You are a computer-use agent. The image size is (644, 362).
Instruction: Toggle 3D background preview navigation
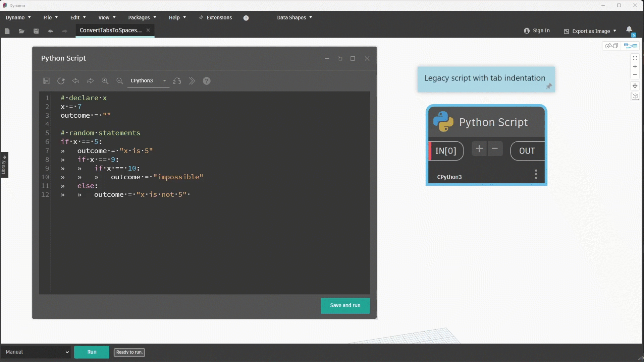point(611,46)
